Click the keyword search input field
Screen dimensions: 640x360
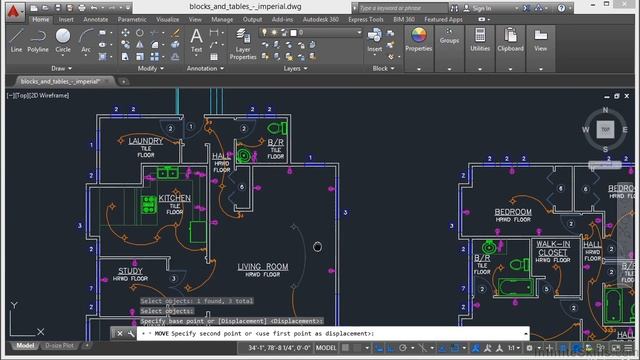pos(402,8)
